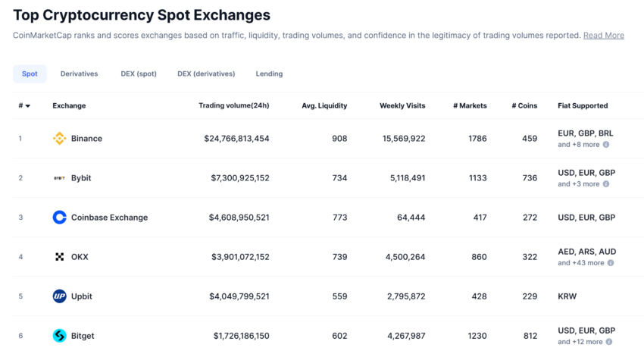Click the Coinbase Exchange logo icon
Screen dimensions: 644x354
(60, 218)
